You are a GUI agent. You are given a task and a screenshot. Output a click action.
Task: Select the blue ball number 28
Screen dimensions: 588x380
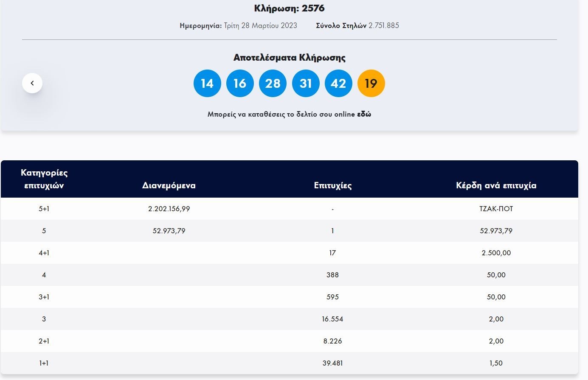(273, 84)
